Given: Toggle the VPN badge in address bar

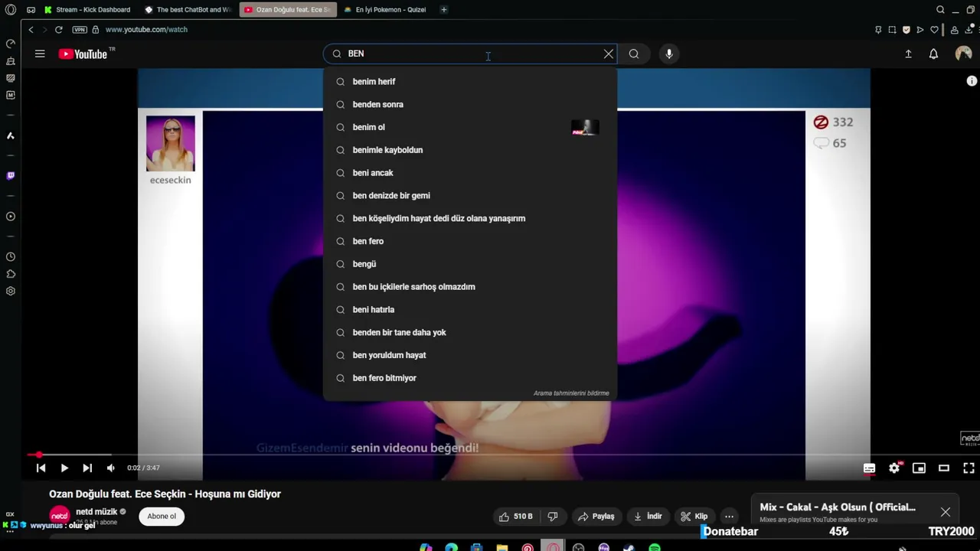Looking at the screenshot, I should tap(80, 30).
